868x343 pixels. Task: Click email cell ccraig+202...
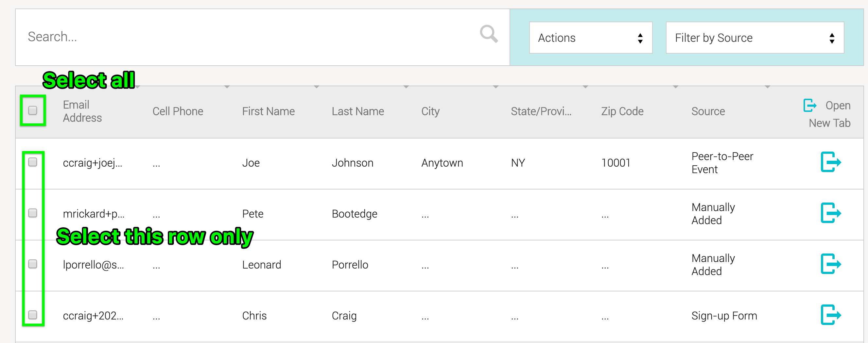[93, 316]
